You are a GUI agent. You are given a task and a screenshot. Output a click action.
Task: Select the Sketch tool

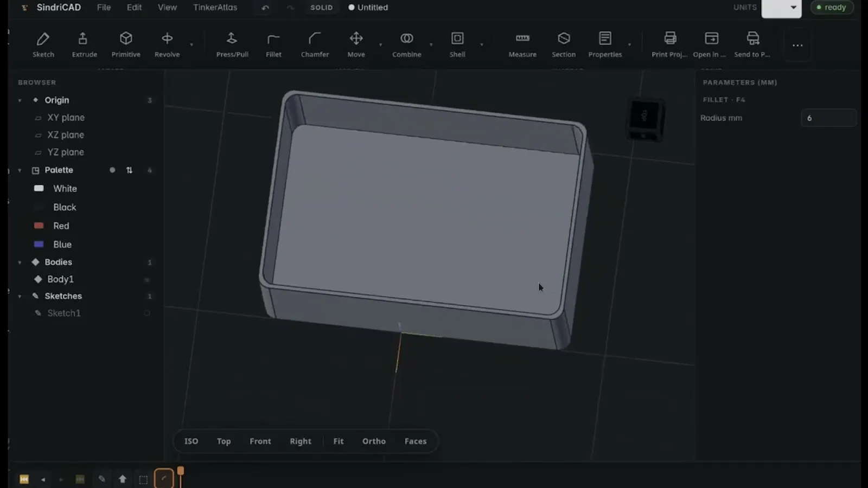point(43,44)
